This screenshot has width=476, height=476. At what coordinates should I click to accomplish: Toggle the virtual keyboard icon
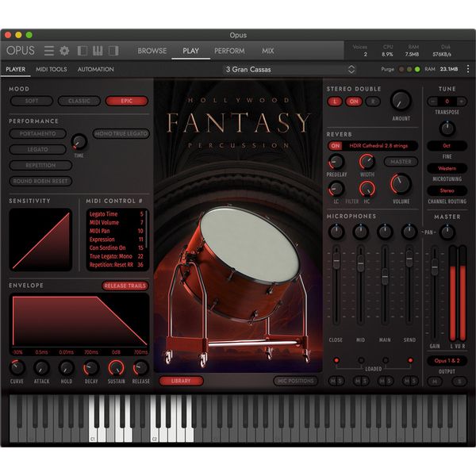point(98,51)
